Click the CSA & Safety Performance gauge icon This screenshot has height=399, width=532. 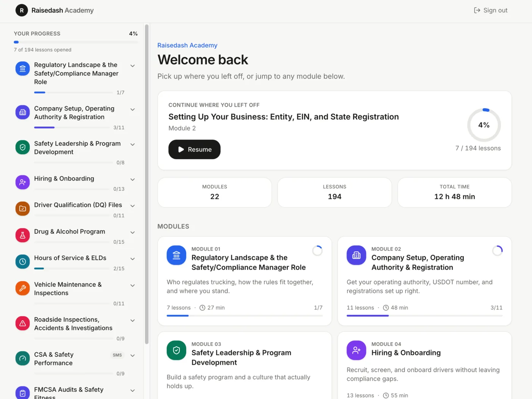click(22, 358)
